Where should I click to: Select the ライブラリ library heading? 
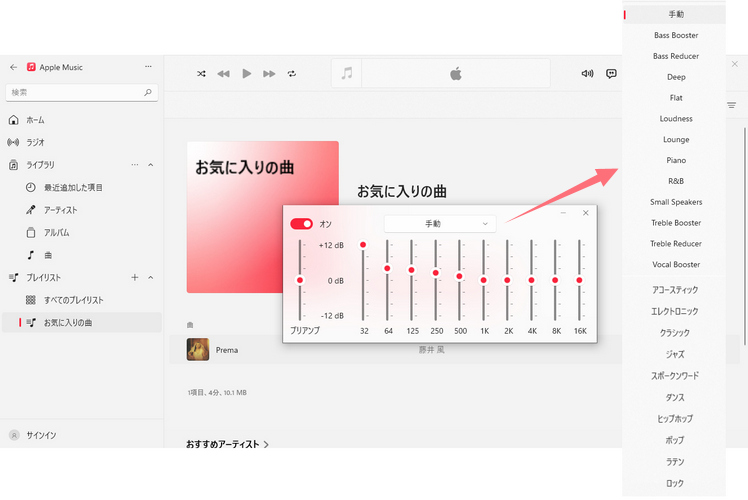[40, 165]
